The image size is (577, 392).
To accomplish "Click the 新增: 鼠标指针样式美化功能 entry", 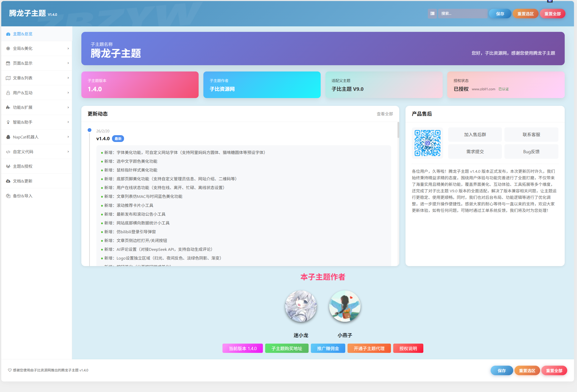I will tap(131, 170).
